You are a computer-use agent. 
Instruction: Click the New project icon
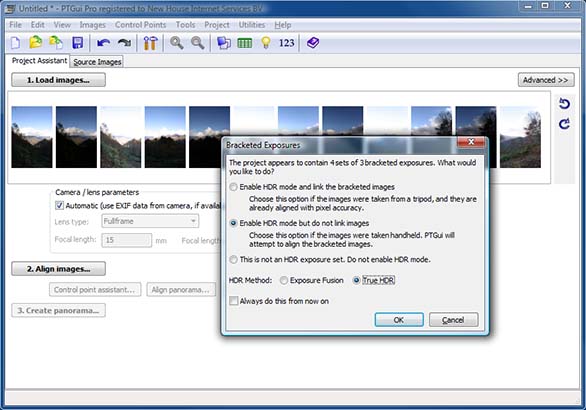point(16,43)
